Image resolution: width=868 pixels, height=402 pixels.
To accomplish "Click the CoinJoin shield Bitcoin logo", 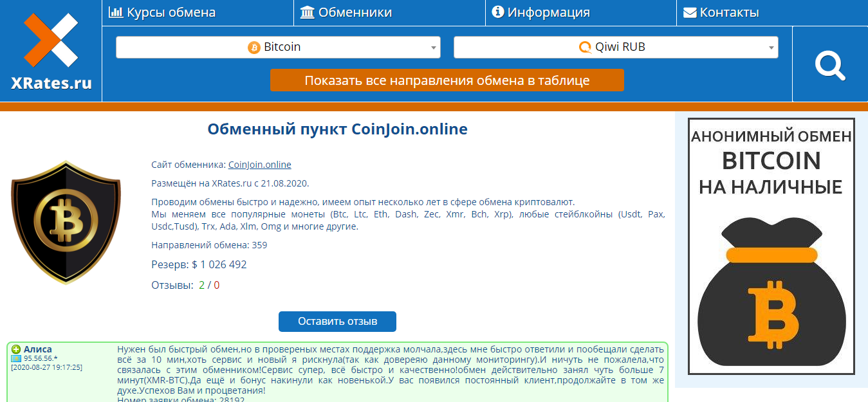I will pyautogui.click(x=66, y=222).
